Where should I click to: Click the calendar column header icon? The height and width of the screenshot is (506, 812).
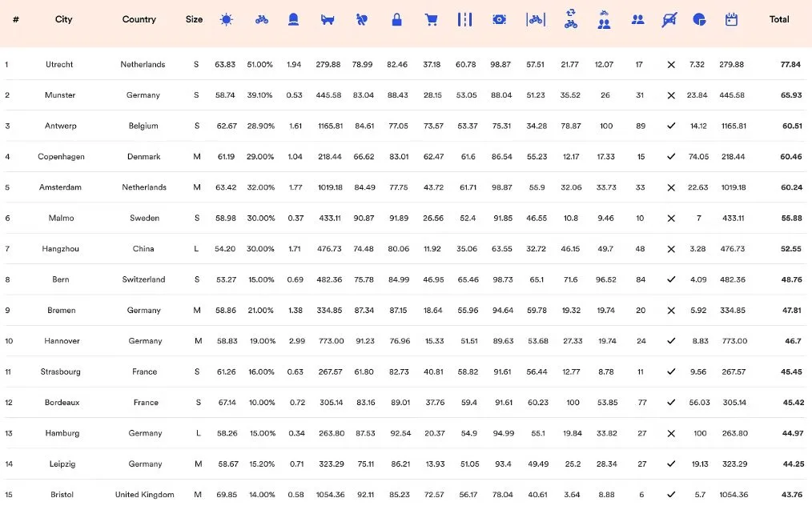[731, 20]
